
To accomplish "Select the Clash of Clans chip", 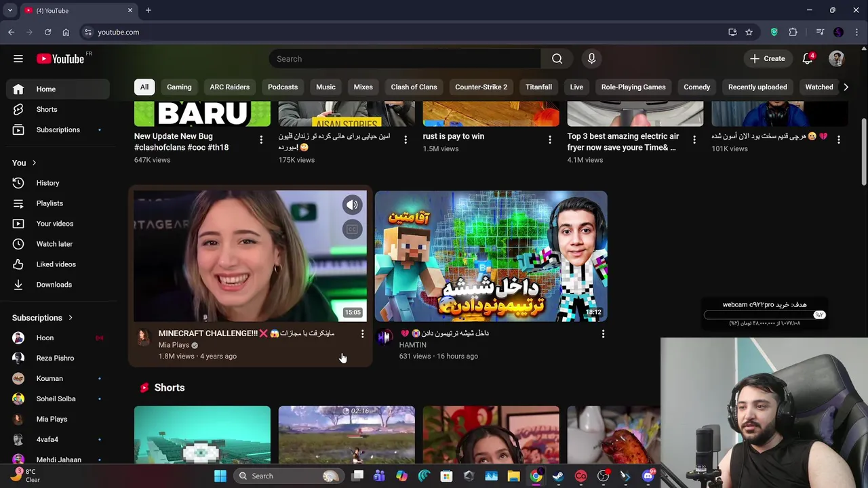I will pos(414,87).
